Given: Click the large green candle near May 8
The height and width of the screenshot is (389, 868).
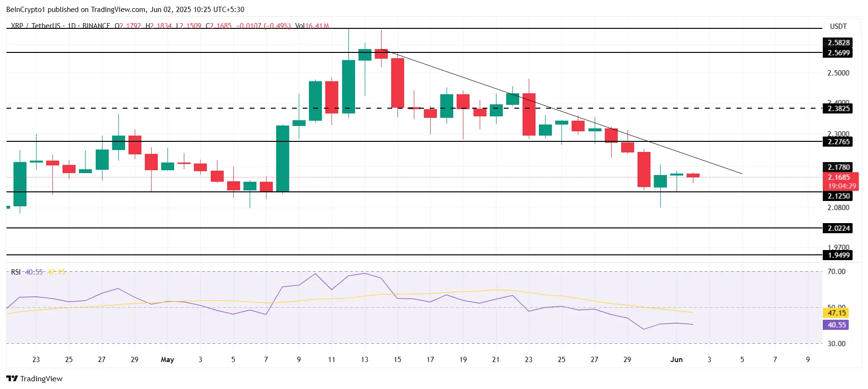Looking at the screenshot, I should pyautogui.click(x=282, y=159).
